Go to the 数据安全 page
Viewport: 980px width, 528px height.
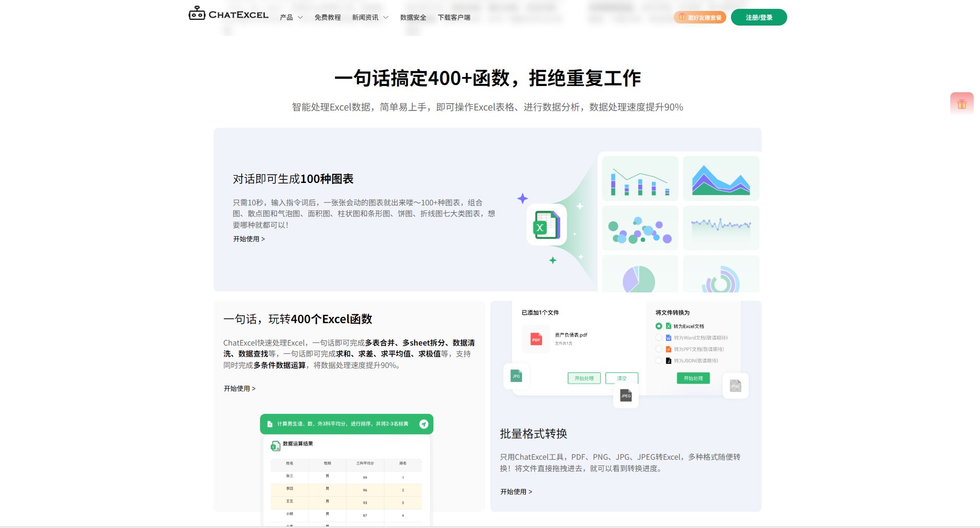coord(413,18)
